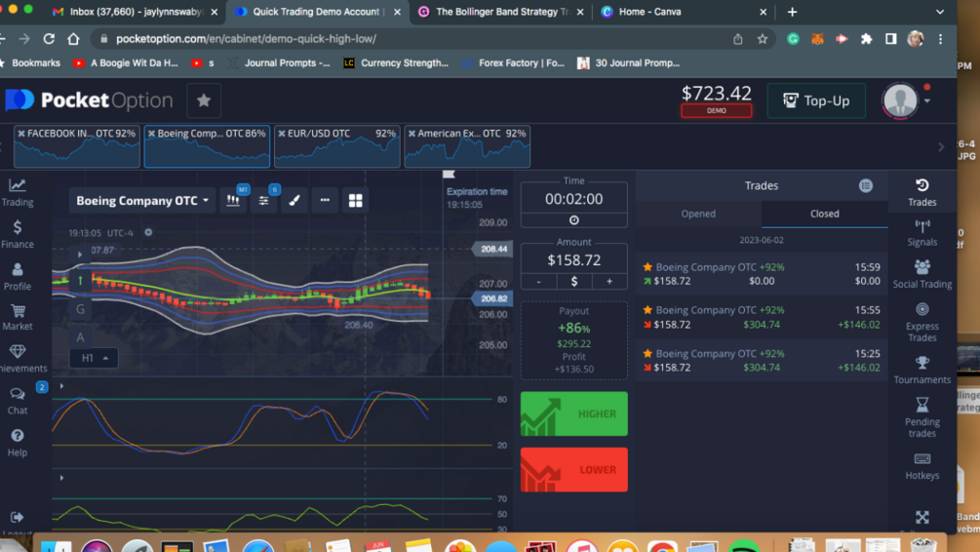The width and height of the screenshot is (980, 552).
Task: Open the Profile sidebar section
Action: (17, 276)
